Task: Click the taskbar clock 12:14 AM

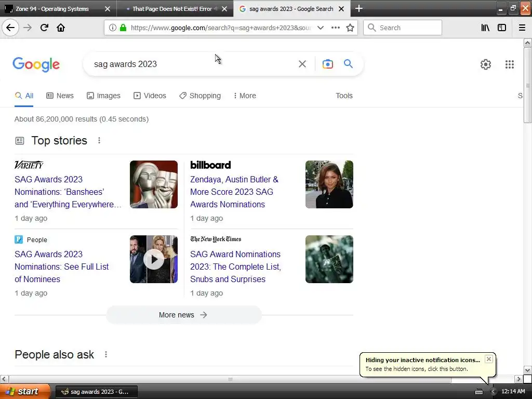Action: tap(513, 392)
